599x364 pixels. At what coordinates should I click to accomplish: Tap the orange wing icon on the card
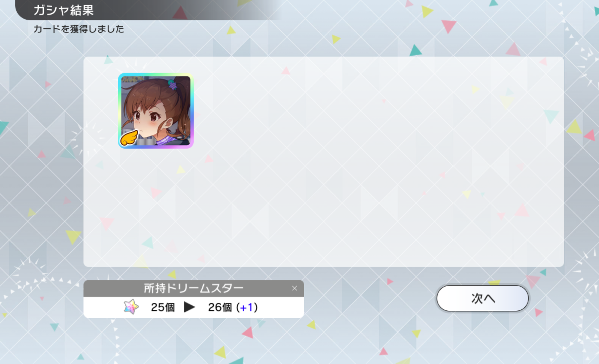coord(129,138)
